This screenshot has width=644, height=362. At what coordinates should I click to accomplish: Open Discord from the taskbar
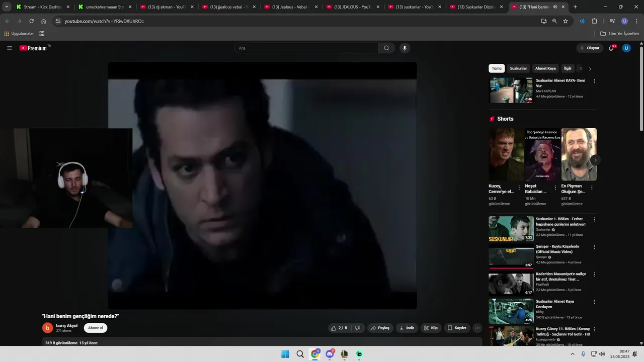pyautogui.click(x=330, y=354)
